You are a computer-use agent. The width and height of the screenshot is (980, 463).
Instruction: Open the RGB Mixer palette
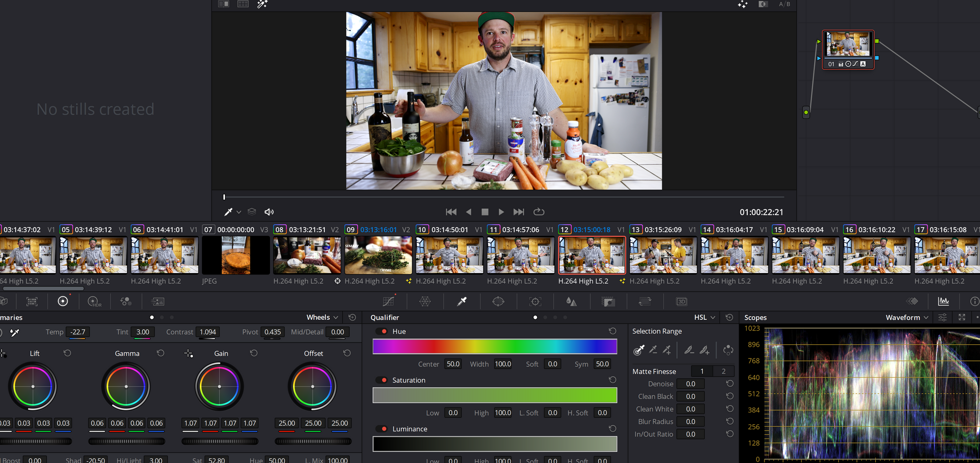point(126,302)
